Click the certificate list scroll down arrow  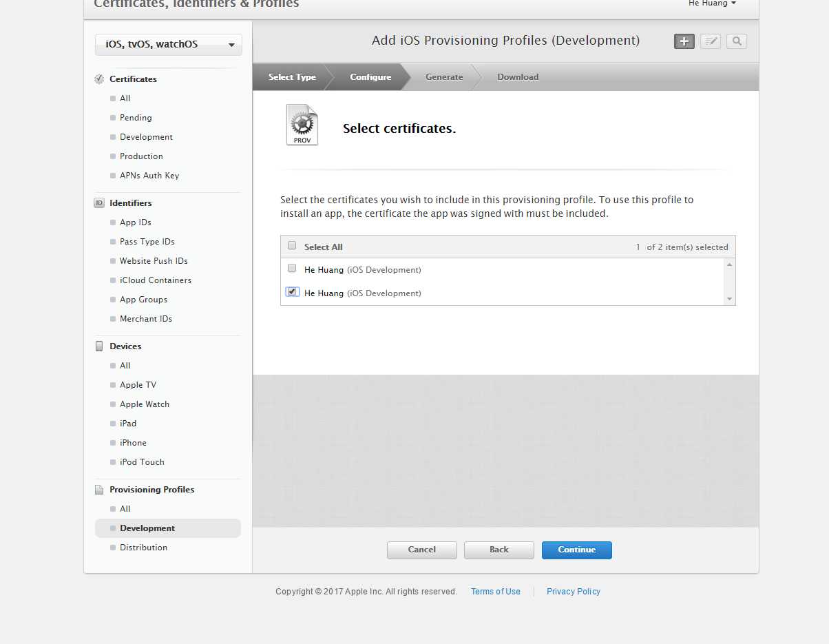point(729,299)
